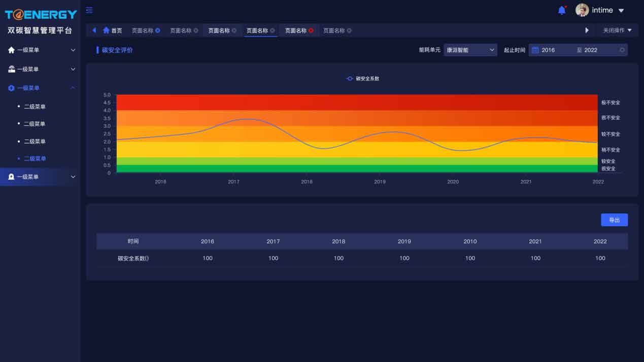Click the 2019 x-axis label on chart
The width and height of the screenshot is (644, 362).
pos(380,182)
